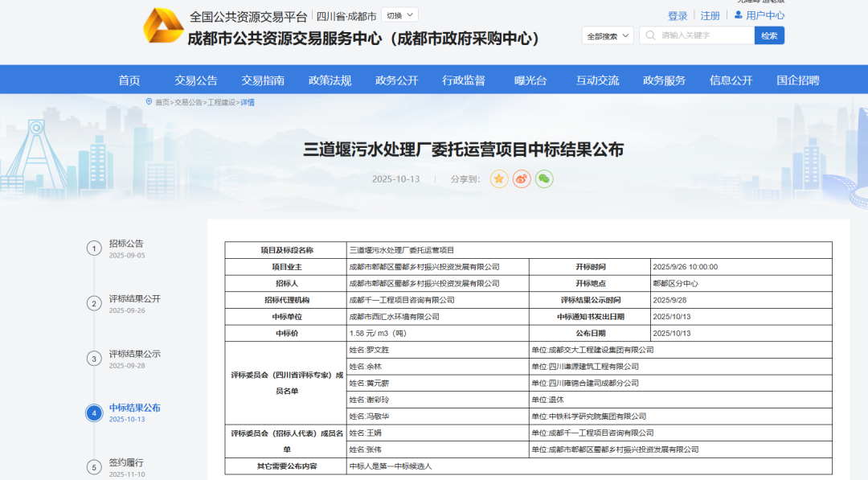Select step 2 circle 评标结果公开
Image resolution: width=868 pixels, height=480 pixels.
tap(94, 303)
